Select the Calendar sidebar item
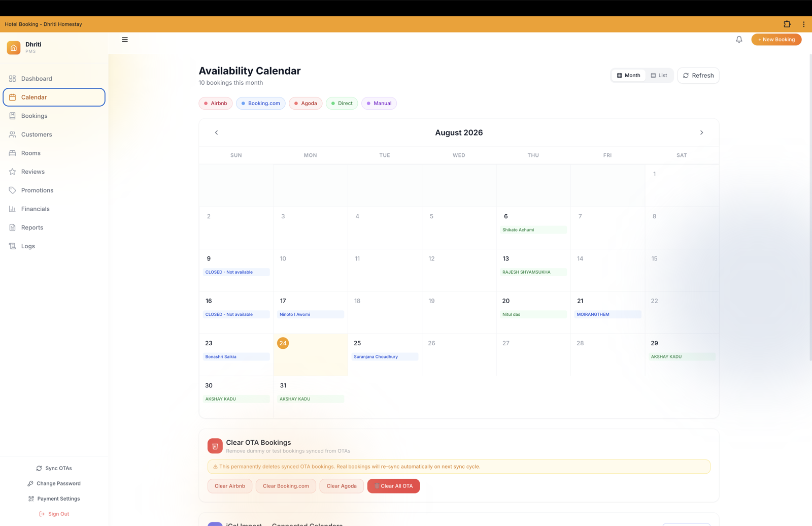812x526 pixels. click(54, 97)
